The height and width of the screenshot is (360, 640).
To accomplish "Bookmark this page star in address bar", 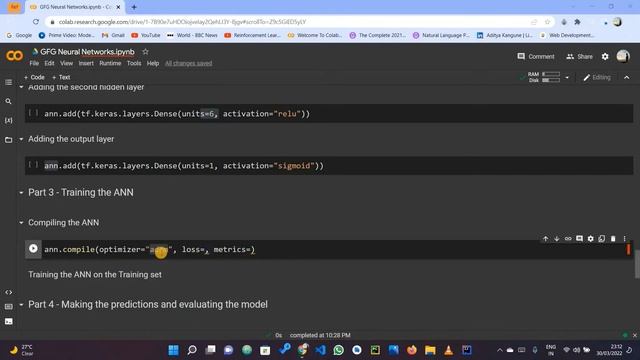I will (x=547, y=22).
